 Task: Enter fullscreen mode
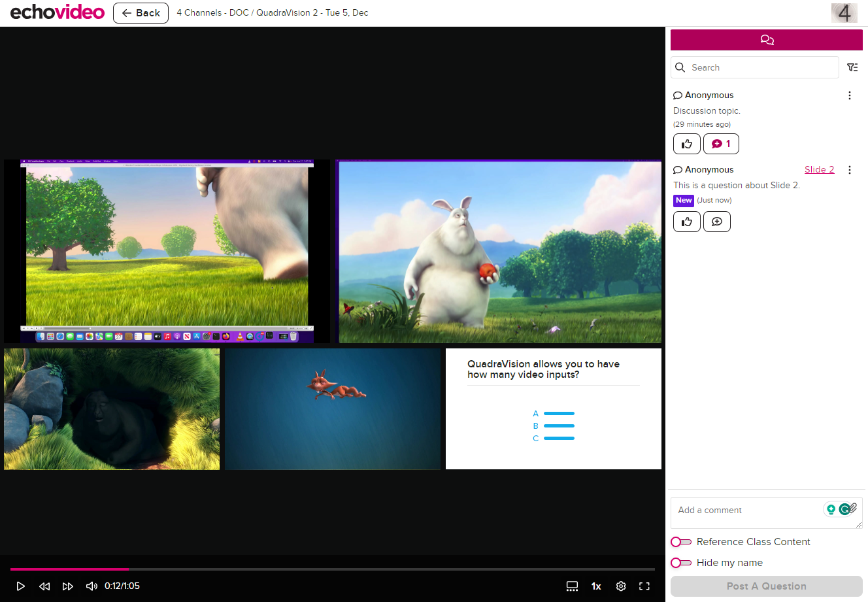click(644, 586)
